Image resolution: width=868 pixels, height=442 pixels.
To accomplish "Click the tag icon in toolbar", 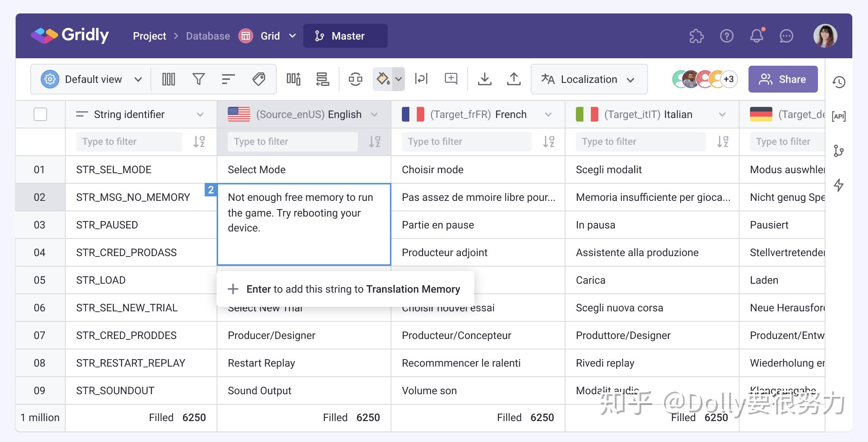I will [258, 79].
